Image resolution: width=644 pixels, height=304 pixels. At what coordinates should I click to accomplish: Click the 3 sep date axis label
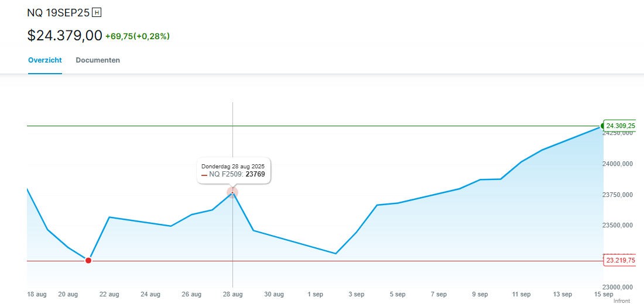coord(357,294)
